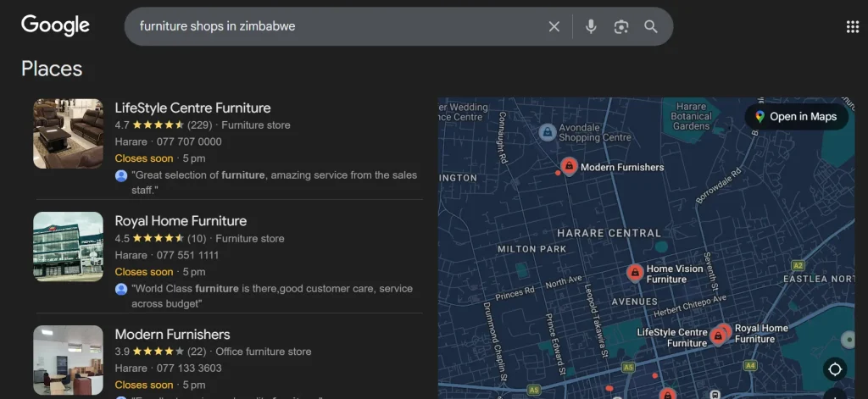Click phone number 077 133 3603

[x=189, y=368]
